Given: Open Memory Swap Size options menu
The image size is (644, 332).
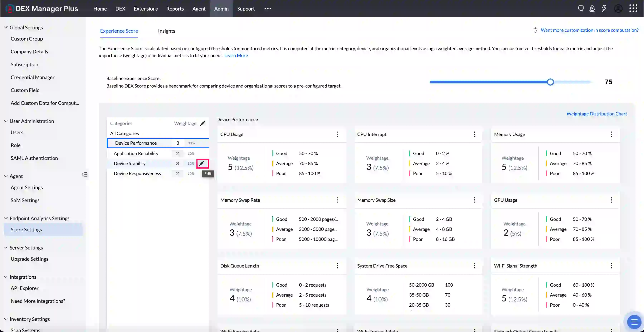Looking at the screenshot, I should 474,200.
